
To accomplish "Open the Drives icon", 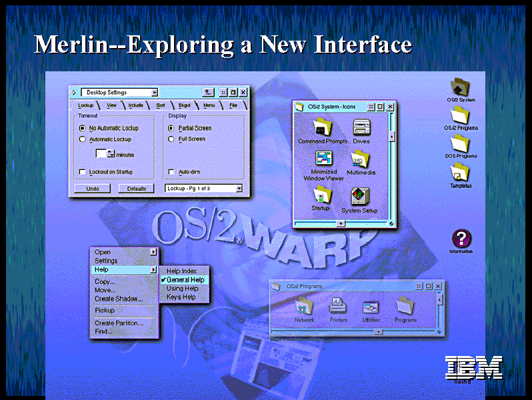I will pyautogui.click(x=361, y=127).
